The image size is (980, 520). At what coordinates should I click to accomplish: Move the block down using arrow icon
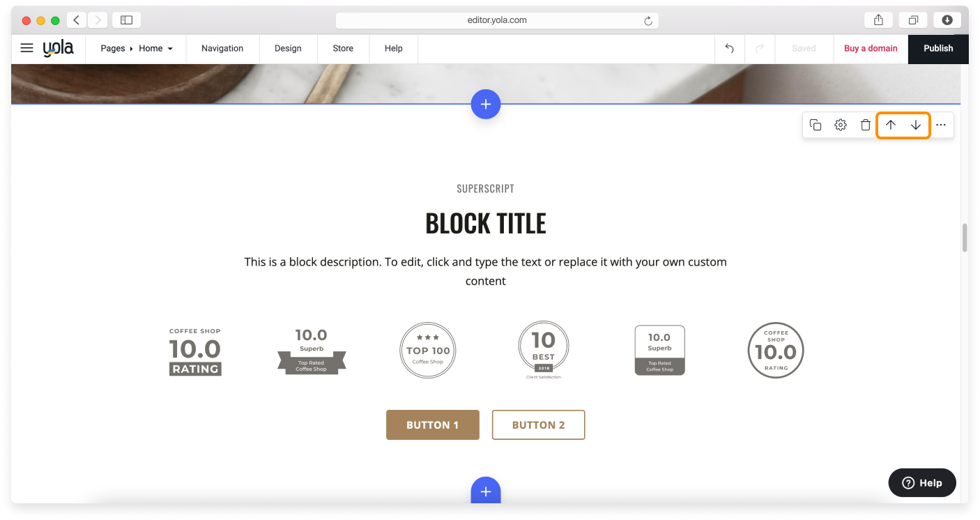tap(916, 125)
